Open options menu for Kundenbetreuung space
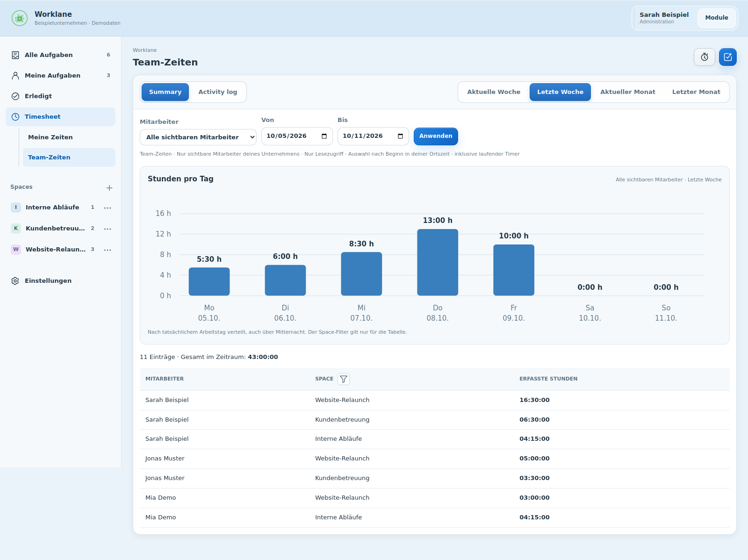The width and height of the screenshot is (748, 560). pyautogui.click(x=108, y=229)
